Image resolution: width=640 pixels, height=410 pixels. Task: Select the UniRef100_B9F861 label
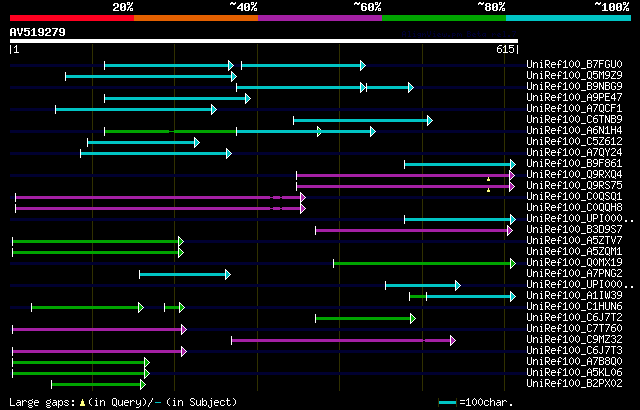[x=574, y=164]
